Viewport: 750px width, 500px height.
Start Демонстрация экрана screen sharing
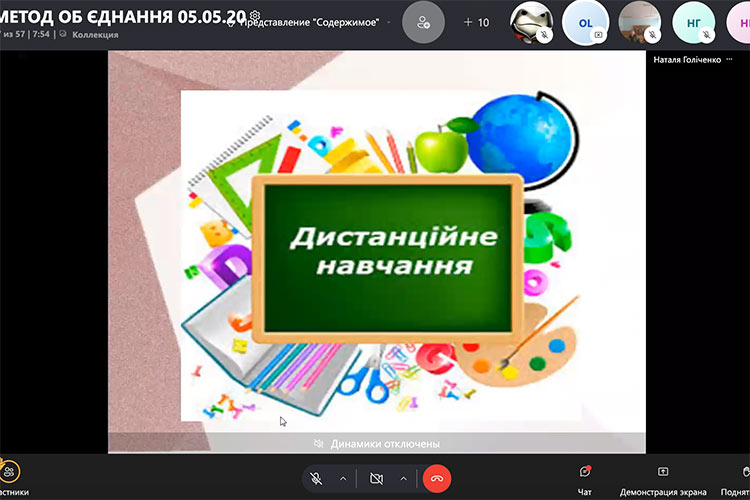(663, 479)
